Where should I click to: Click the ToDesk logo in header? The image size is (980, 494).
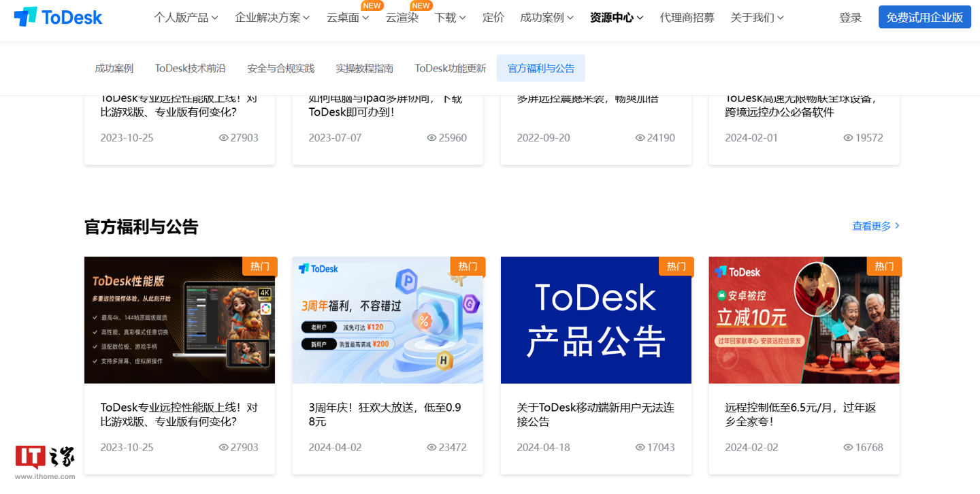click(58, 17)
